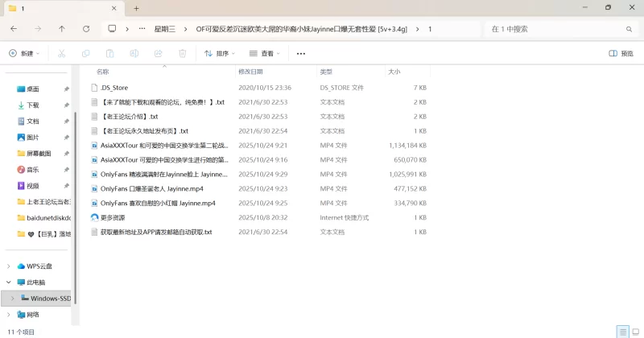Screen dimensions: 644x338
Task: Open the 屏幕截图 folder in the sidebar
Action: (39, 153)
